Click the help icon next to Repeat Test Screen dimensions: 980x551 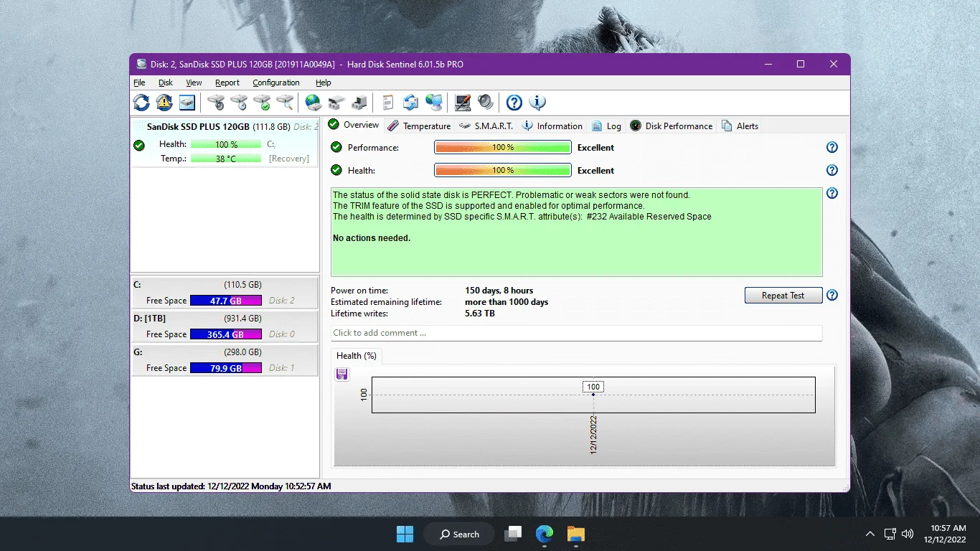(832, 295)
